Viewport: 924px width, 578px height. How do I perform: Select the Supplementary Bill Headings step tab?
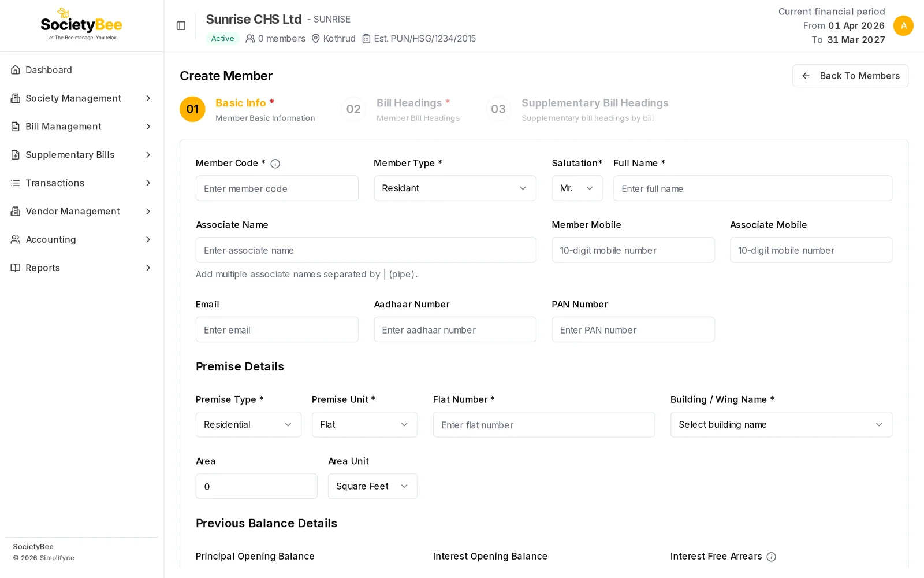pyautogui.click(x=577, y=109)
